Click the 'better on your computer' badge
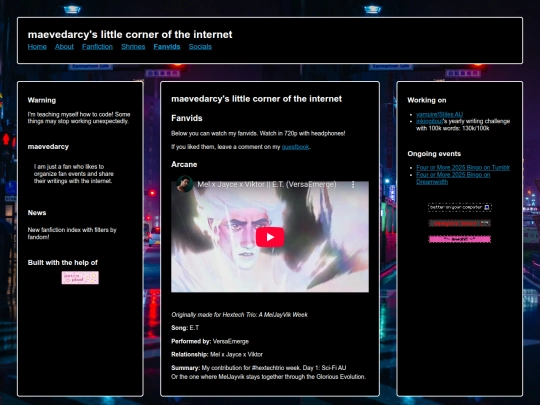540x405 pixels. click(460, 207)
